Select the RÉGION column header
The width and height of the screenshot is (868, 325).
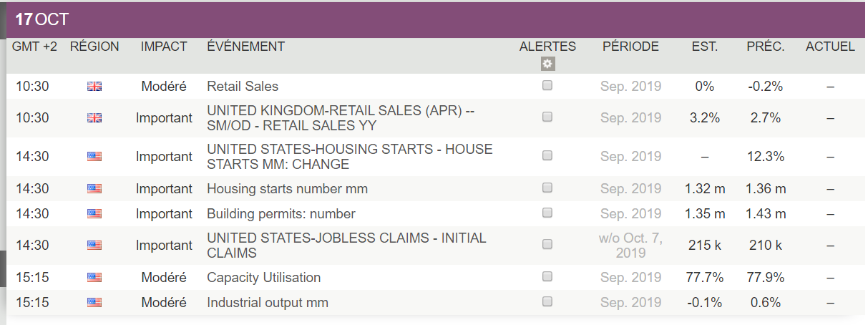click(x=94, y=47)
